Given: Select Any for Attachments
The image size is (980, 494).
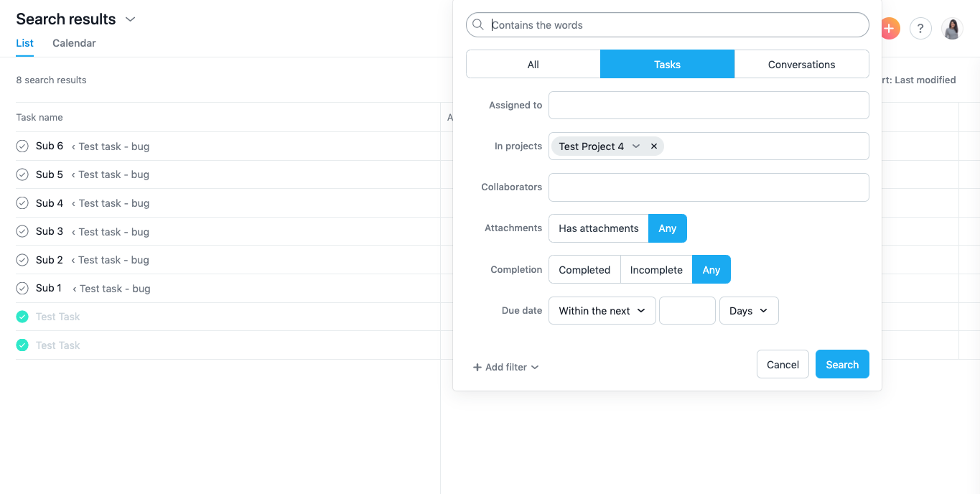Looking at the screenshot, I should 668,228.
